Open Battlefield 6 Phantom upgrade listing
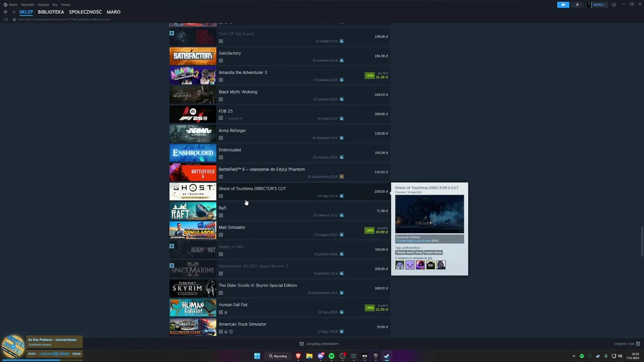The height and width of the screenshot is (362, 644). [280, 172]
